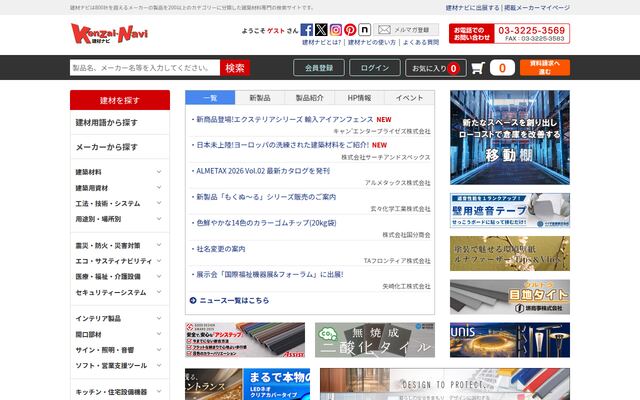Open the 建材ナビに出展する link
The width and height of the screenshot is (640, 400).
coord(472,8)
